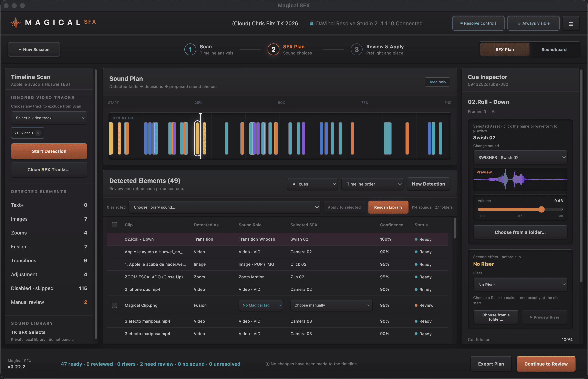This screenshot has height=379, width=588.
Task: Select the Apple le ayudo a Huawei_no_ row
Action: click(x=277, y=252)
